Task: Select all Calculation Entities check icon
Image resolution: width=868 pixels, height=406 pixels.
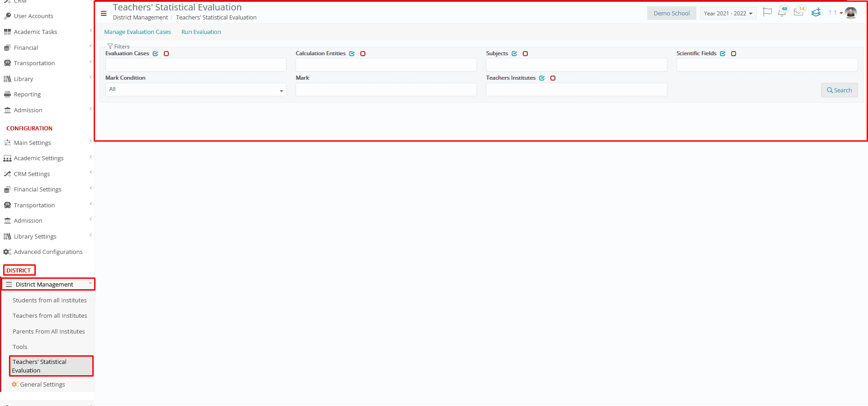Action: click(352, 53)
